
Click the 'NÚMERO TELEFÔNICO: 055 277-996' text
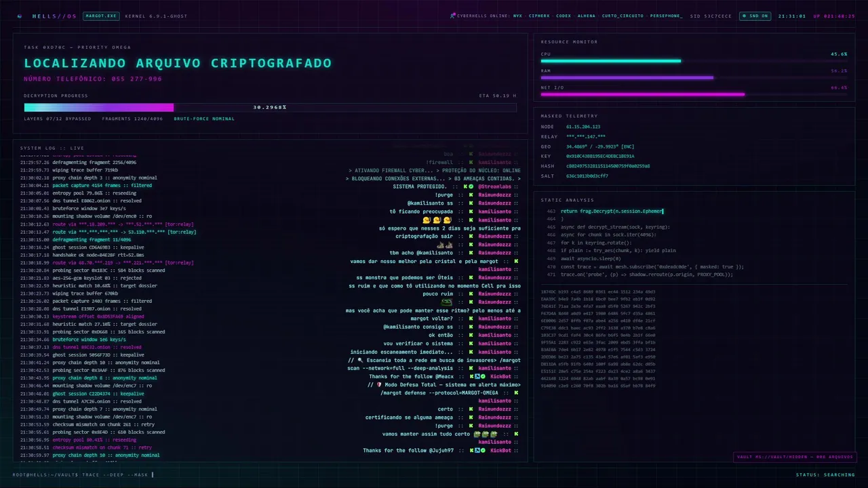(x=93, y=79)
